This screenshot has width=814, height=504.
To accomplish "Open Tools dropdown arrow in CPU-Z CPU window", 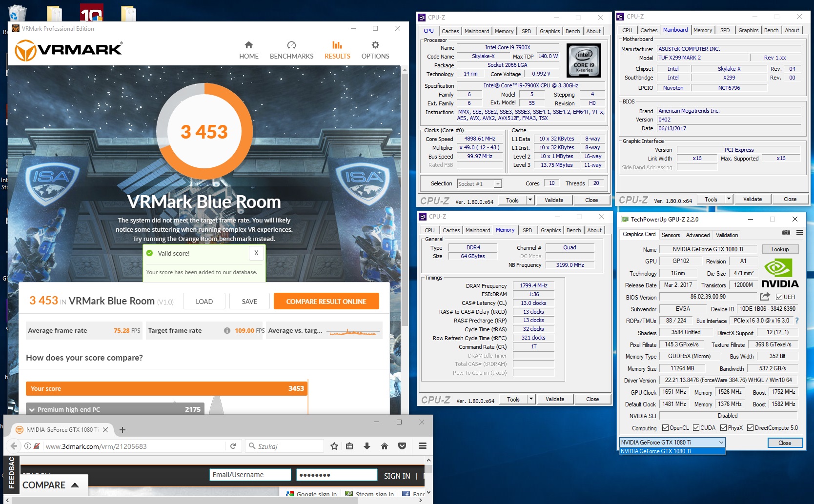I will tap(530, 200).
